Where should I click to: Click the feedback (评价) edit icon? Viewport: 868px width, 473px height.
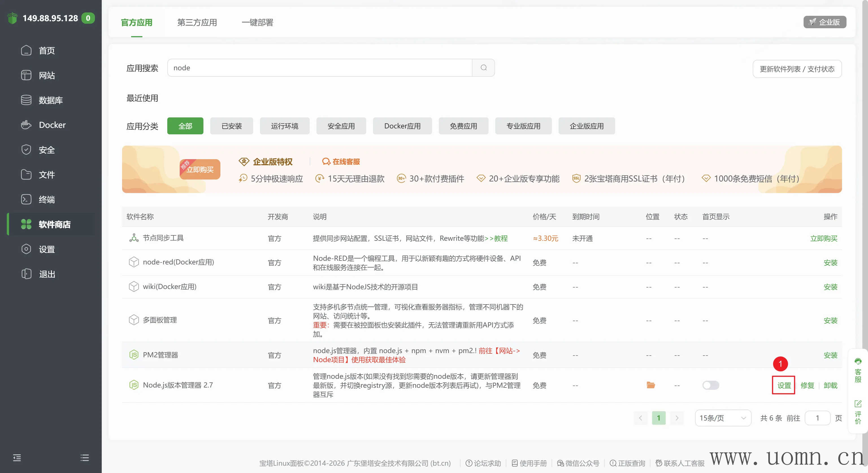pos(858,404)
